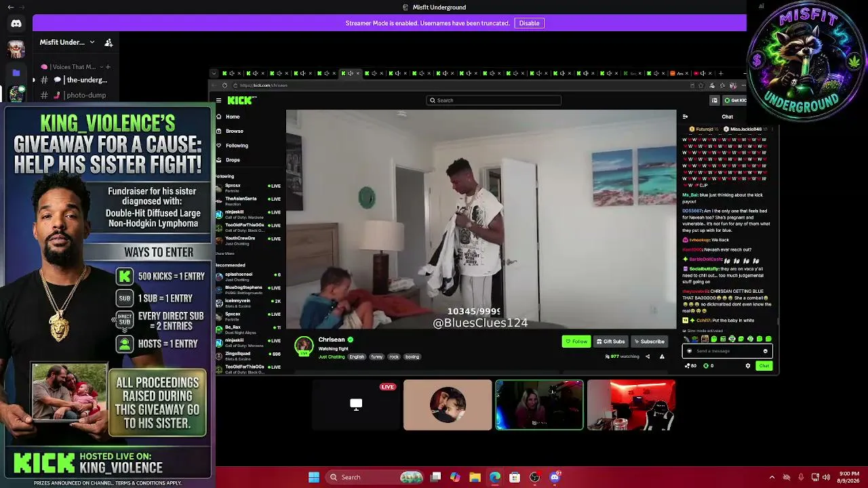Open Chrisean's channel avatar

tap(304, 346)
